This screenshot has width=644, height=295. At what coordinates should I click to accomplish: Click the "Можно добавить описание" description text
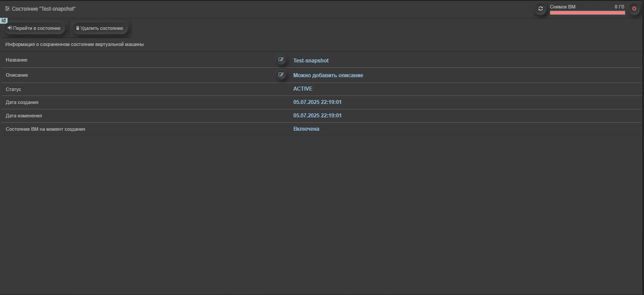pyautogui.click(x=328, y=75)
